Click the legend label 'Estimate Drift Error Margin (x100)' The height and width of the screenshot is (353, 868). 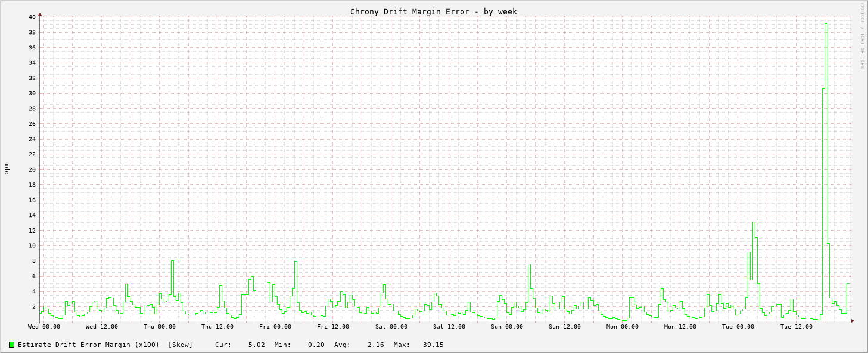[88, 345]
